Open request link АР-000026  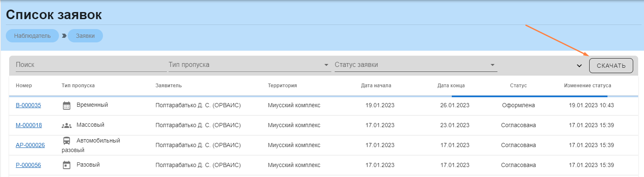click(x=30, y=145)
